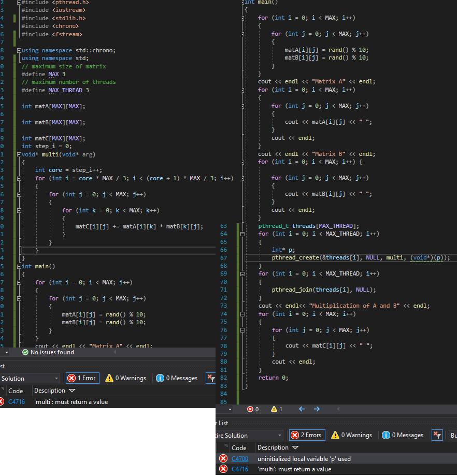This screenshot has width=457, height=476.
Task: Click the red error icon on the right window's C4716 row
Action: (223, 469)
